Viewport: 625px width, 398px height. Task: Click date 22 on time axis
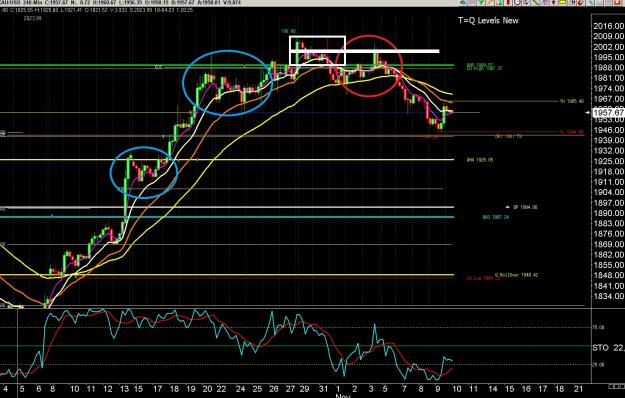(x=222, y=389)
